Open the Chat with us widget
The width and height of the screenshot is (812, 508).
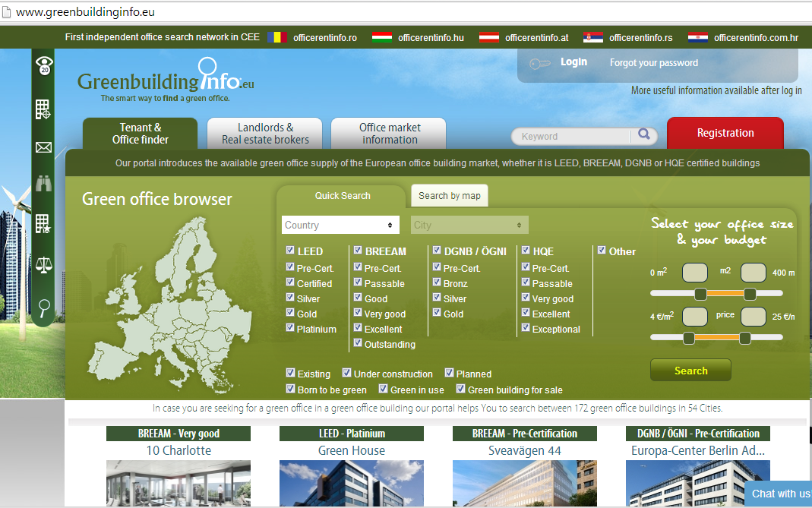pos(779,494)
